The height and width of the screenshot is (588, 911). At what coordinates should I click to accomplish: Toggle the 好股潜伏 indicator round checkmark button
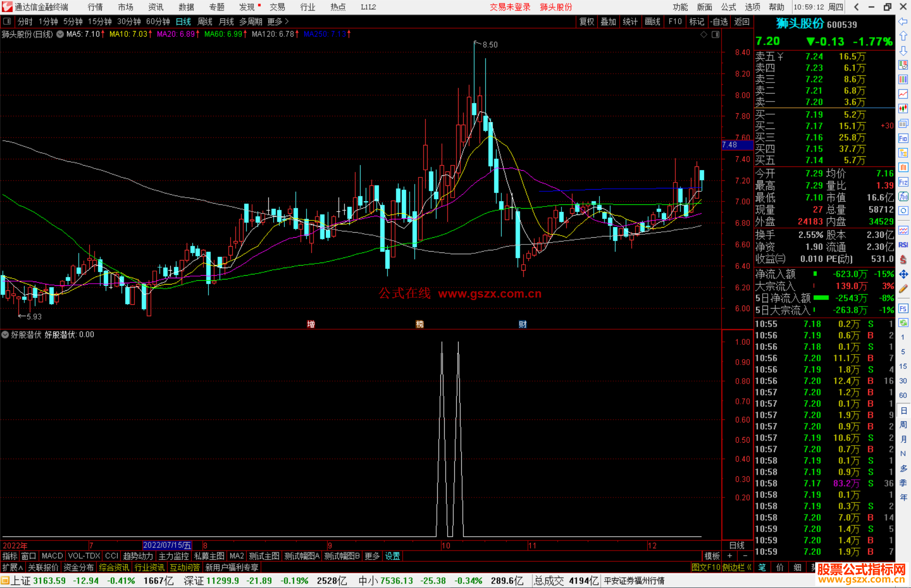[x=5, y=335]
